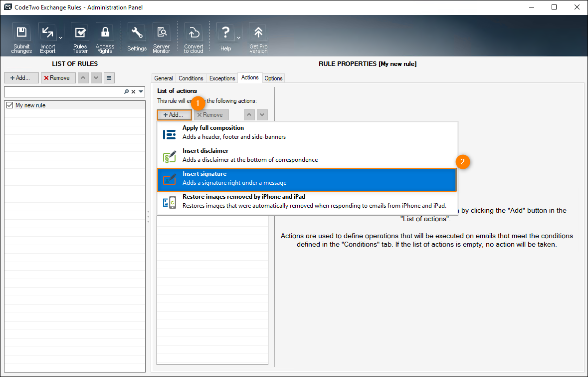The width and height of the screenshot is (588, 377).
Task: Click the Insert signature pen icon
Action: pyautogui.click(x=169, y=180)
